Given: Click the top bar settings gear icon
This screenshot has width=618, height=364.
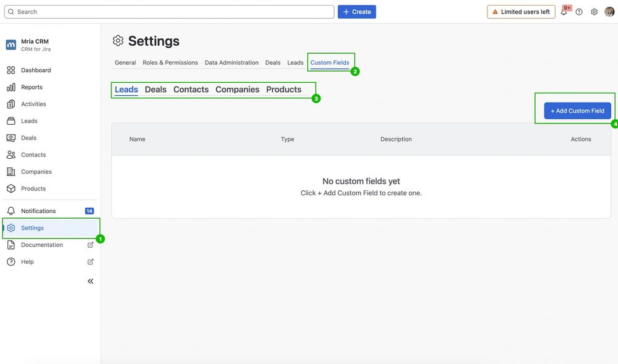Looking at the screenshot, I should click(x=594, y=12).
